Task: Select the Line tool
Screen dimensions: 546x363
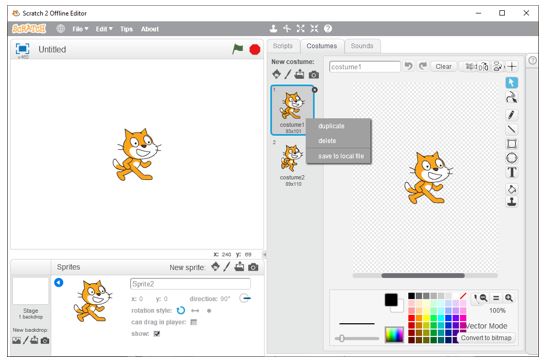Action: coord(512,129)
